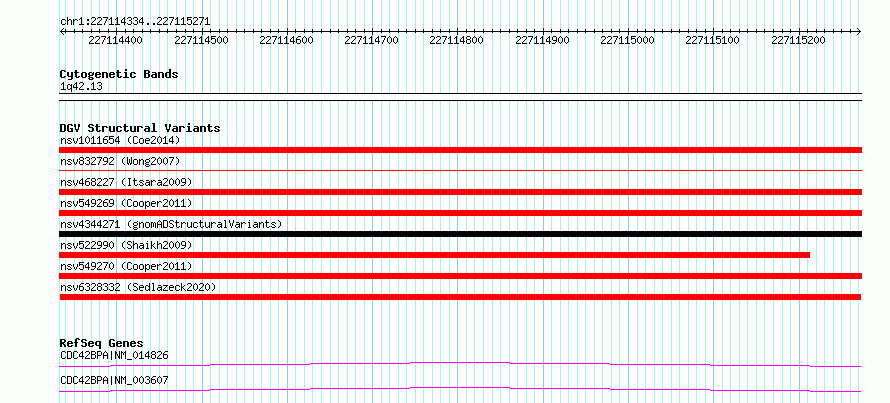
Task: Click the thin red line for nsv832792
Action: click(460, 170)
